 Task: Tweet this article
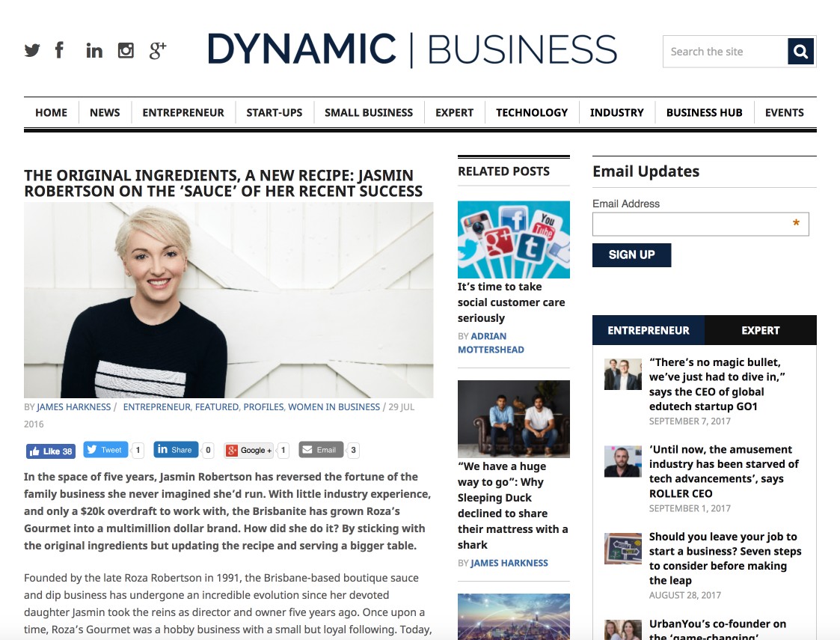tap(105, 450)
